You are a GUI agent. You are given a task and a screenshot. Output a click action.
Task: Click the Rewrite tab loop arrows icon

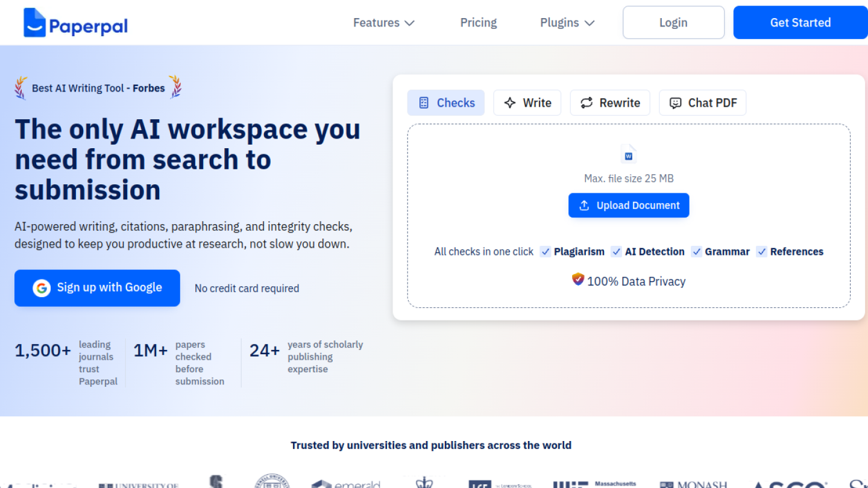587,103
